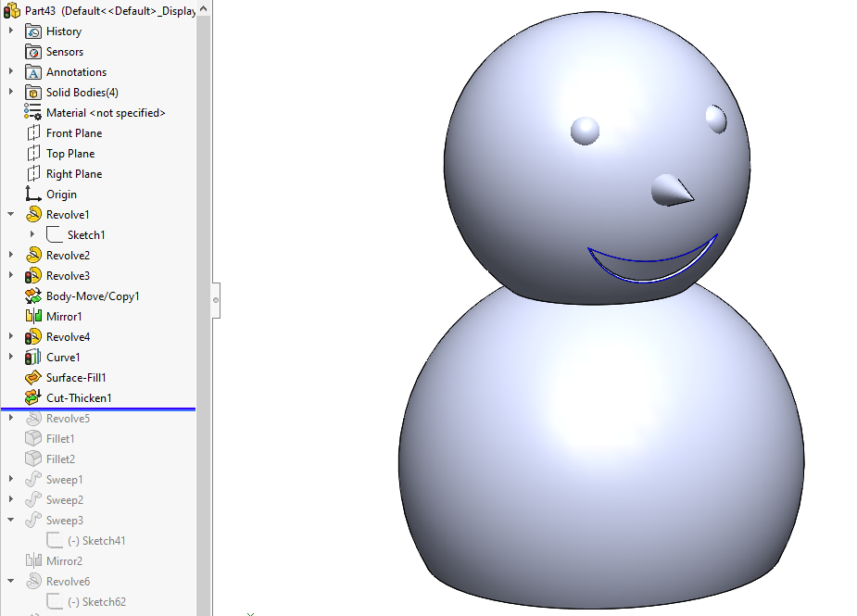
Task: Click the Curve1 feature icon
Action: point(32,358)
